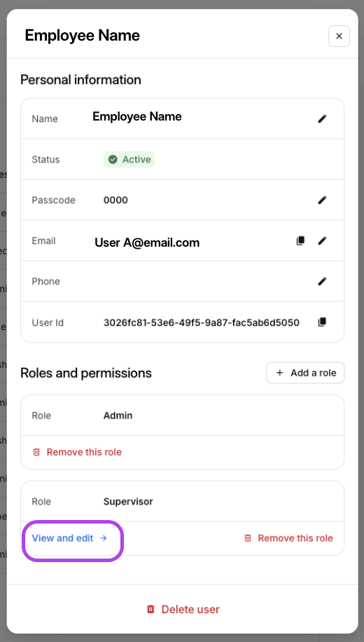Click the Active status badge
The image size is (364, 642).
coord(129,159)
